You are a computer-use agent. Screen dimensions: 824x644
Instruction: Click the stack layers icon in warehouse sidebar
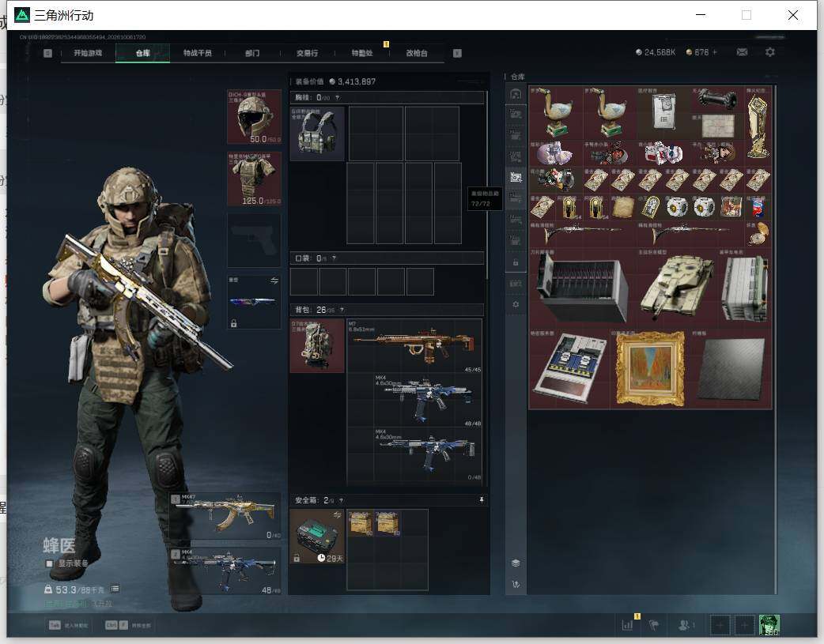(516, 563)
